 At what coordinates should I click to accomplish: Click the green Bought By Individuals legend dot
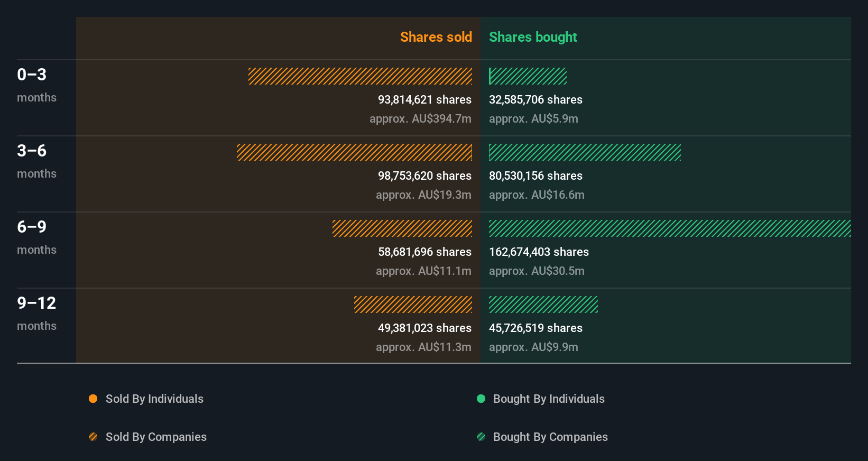tap(481, 399)
